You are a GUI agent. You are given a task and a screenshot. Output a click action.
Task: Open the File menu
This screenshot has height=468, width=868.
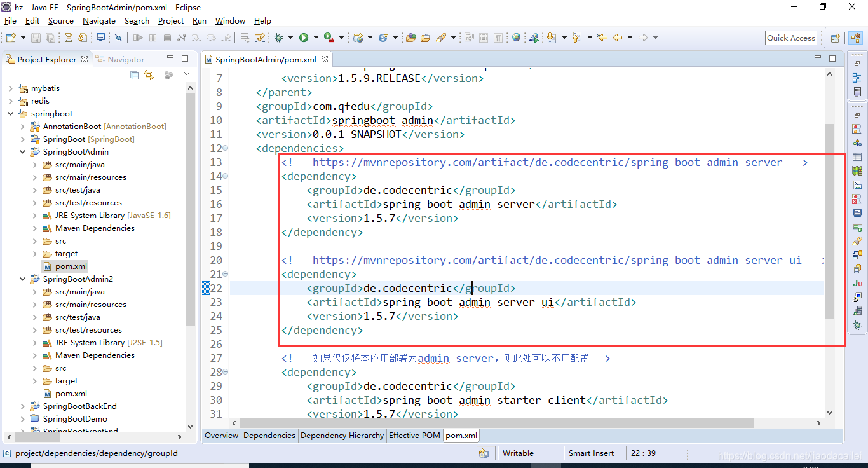coord(10,20)
